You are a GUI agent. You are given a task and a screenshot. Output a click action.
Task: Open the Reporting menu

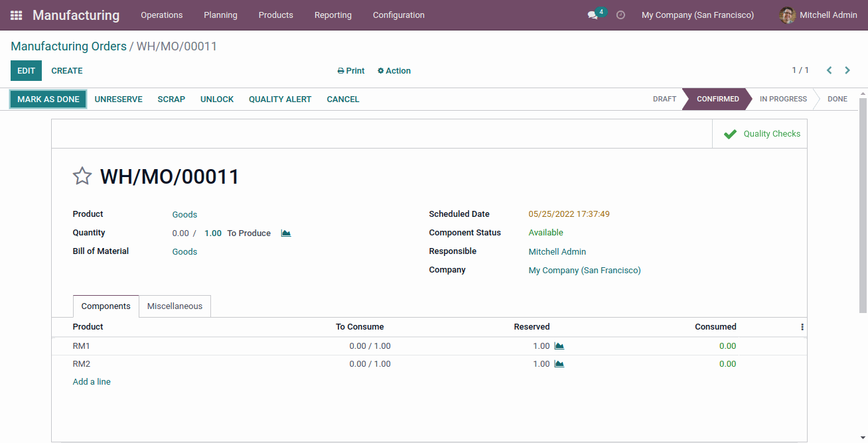tap(333, 15)
